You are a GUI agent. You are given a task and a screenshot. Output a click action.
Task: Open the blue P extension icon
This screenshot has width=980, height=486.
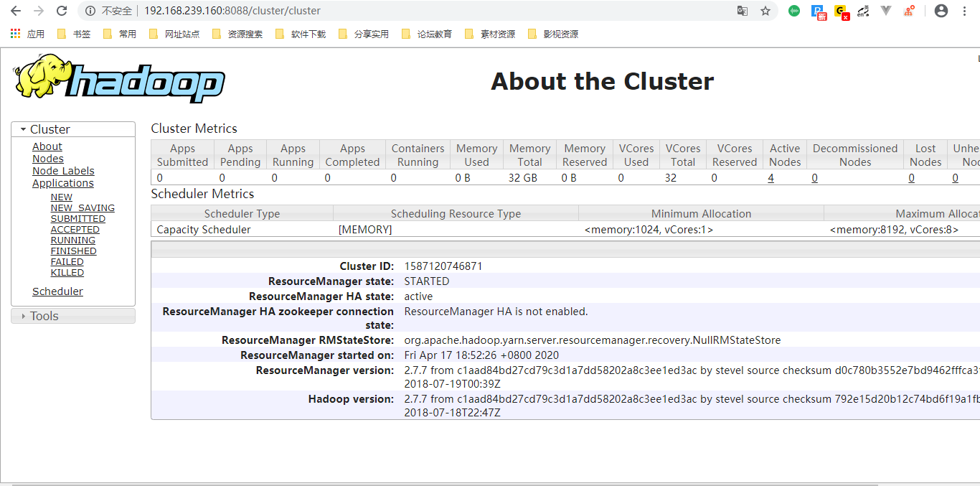[x=819, y=11]
